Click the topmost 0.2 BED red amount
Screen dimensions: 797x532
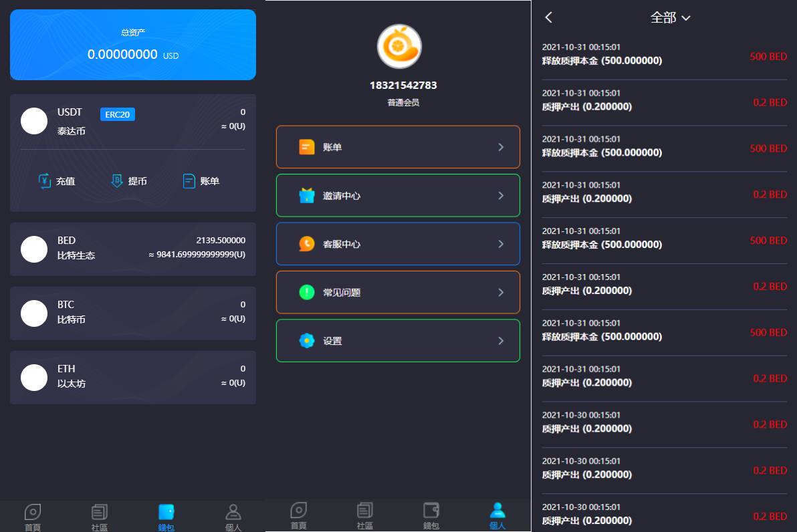pyautogui.click(x=770, y=102)
